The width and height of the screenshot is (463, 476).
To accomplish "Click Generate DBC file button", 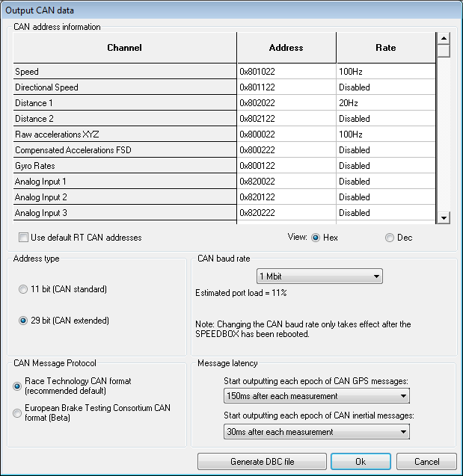I will point(262,462).
